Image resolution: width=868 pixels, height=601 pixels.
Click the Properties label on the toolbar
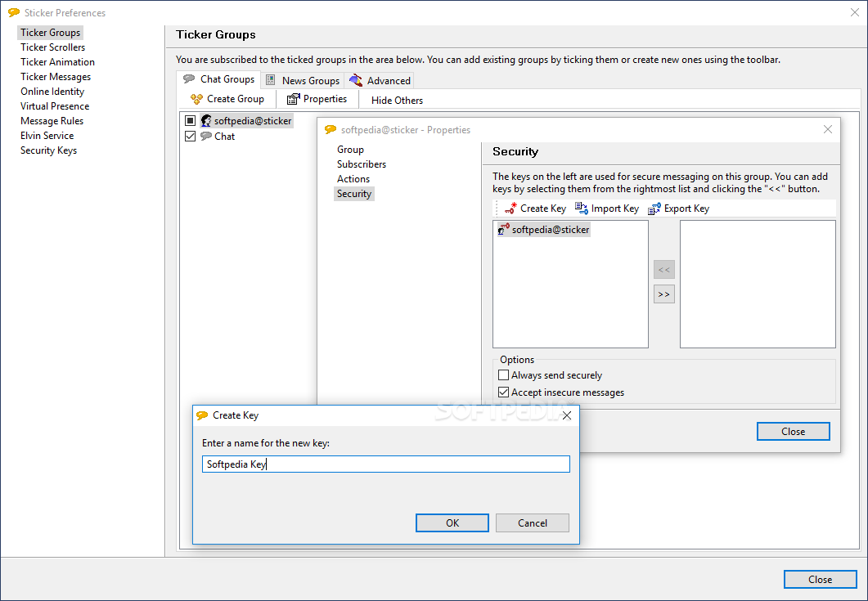[x=325, y=99]
